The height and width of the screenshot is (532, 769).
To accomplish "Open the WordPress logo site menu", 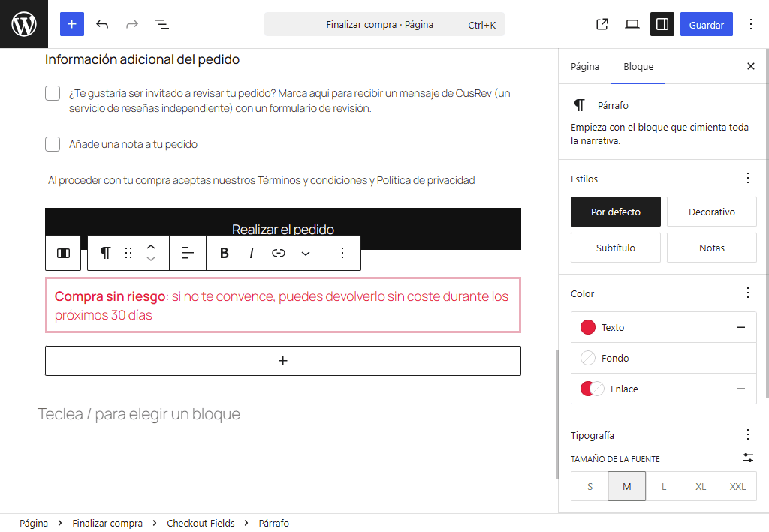I will 24,24.
